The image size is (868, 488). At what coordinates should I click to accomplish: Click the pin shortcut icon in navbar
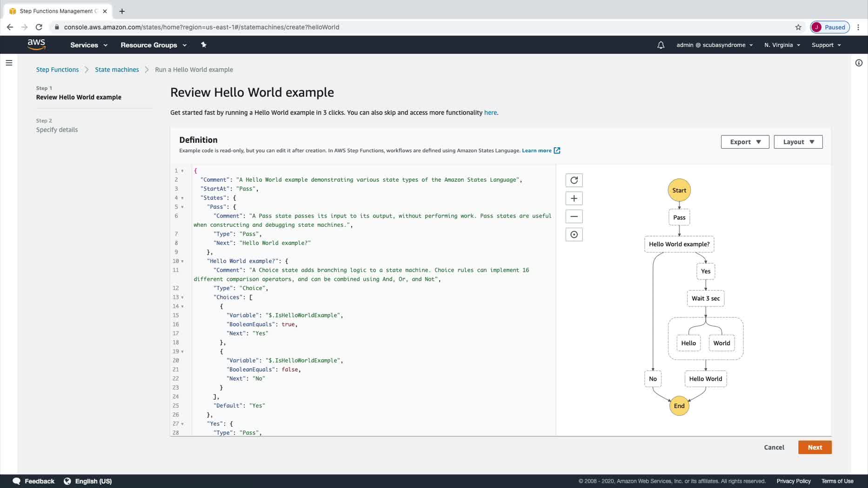click(x=203, y=45)
